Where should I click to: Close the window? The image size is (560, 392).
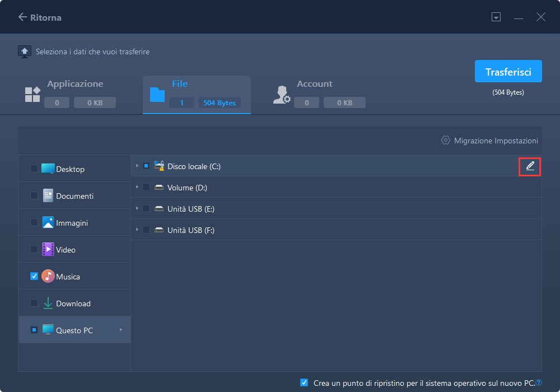pyautogui.click(x=541, y=17)
